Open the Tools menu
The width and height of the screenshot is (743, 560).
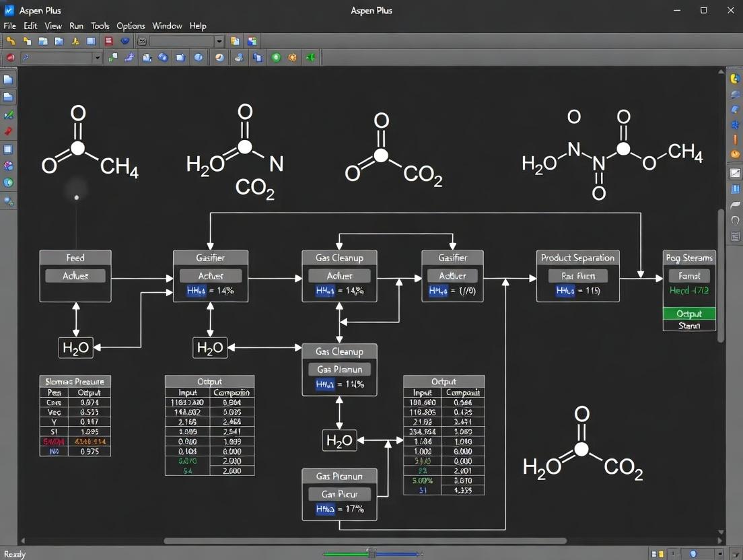click(100, 26)
